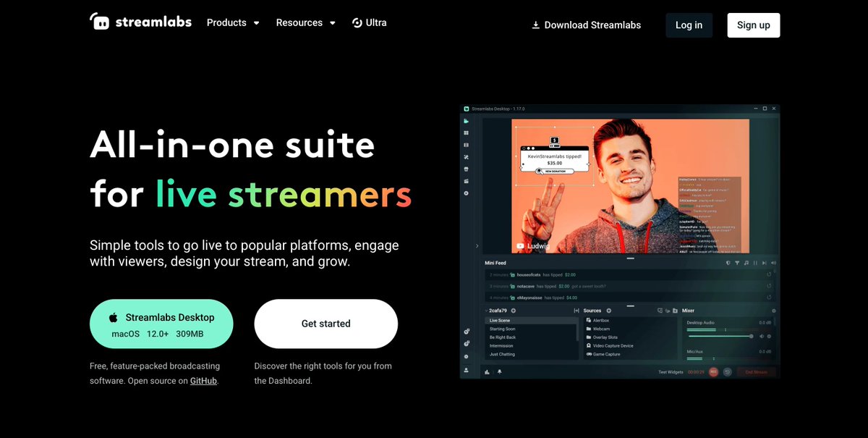The width and height of the screenshot is (868, 438).
Task: Add a new source with plus icon
Action: [x=609, y=311]
